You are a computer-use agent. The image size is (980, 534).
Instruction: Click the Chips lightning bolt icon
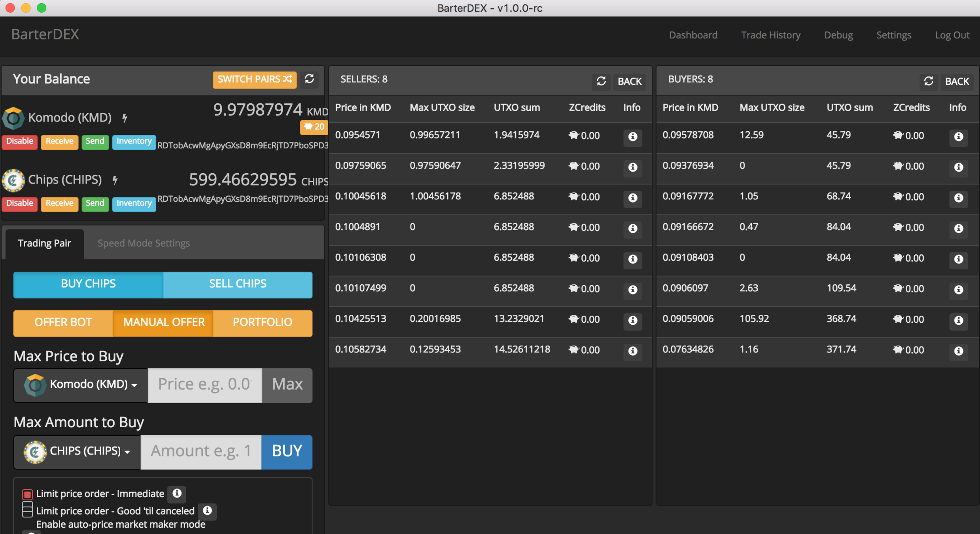115,180
